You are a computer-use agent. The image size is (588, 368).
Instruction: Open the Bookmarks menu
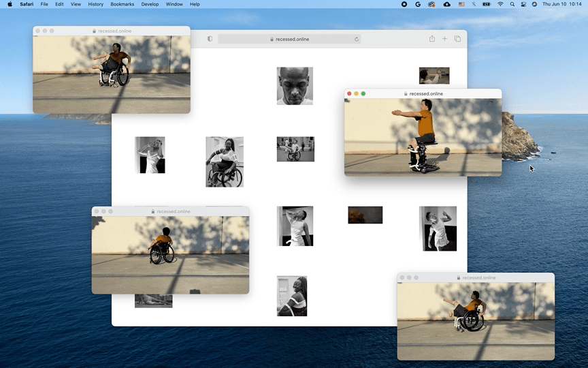(x=122, y=4)
